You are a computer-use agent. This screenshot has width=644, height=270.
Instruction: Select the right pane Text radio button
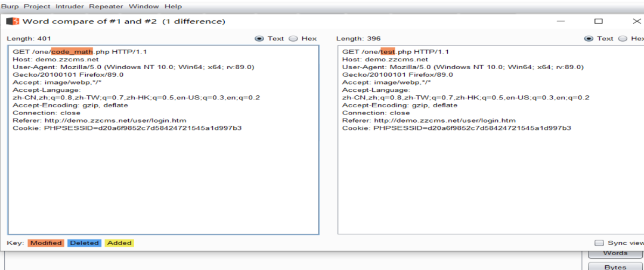click(588, 39)
